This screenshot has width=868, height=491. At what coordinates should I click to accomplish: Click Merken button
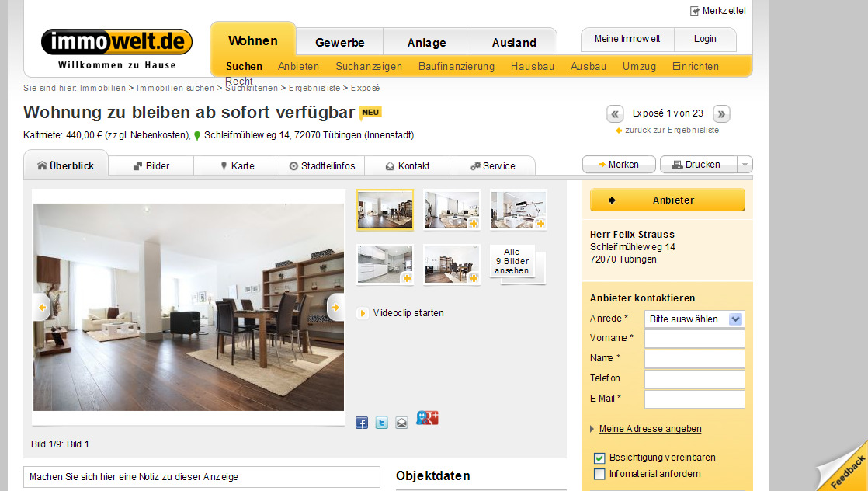coord(619,165)
